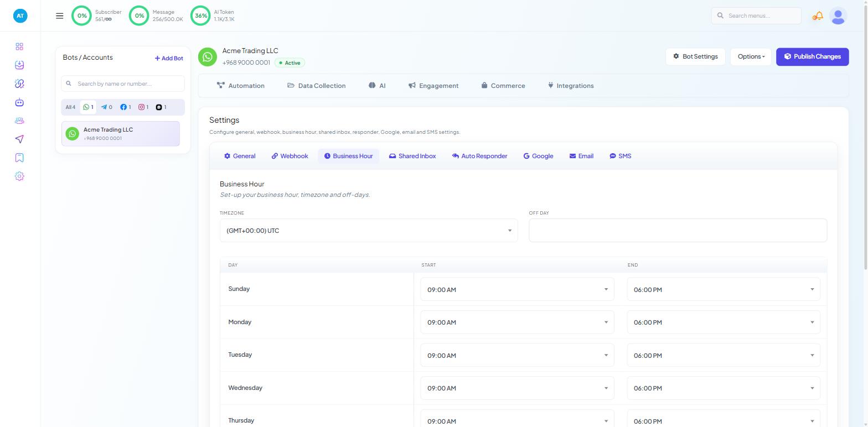Image resolution: width=868 pixels, height=427 pixels.
Task: Open Bot Settings
Action: point(695,56)
